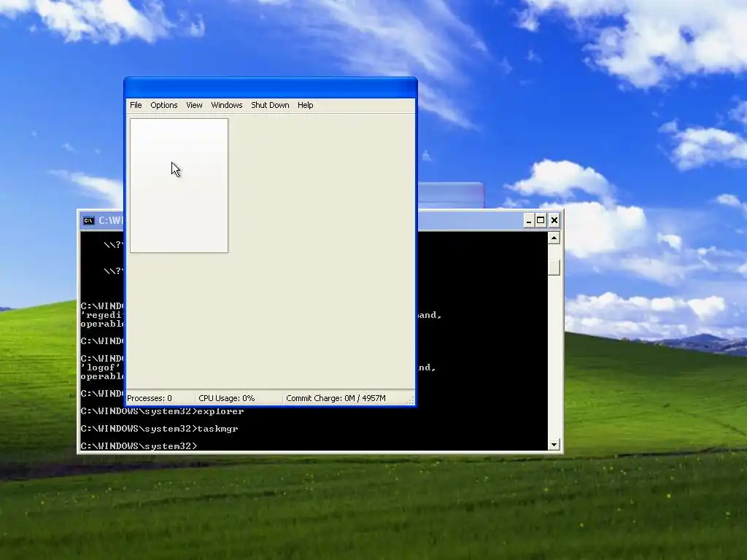Click the console scrollbar up arrow
The image size is (747, 560).
554,238
